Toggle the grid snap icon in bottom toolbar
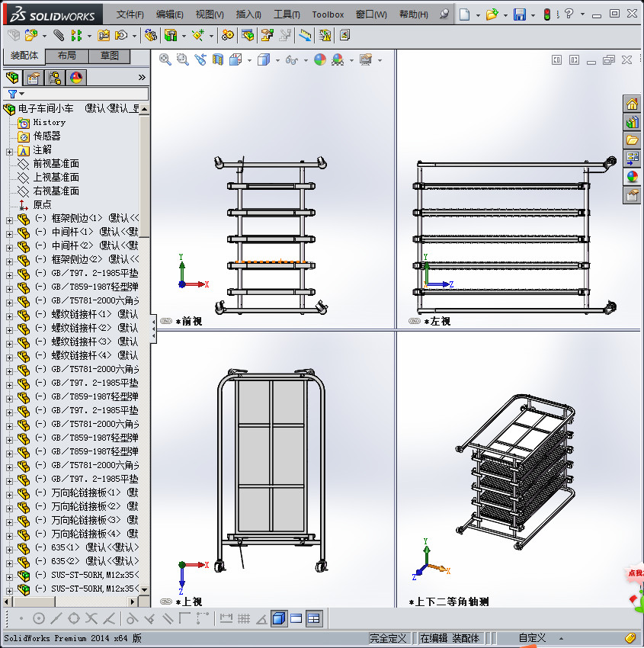 click(x=244, y=618)
